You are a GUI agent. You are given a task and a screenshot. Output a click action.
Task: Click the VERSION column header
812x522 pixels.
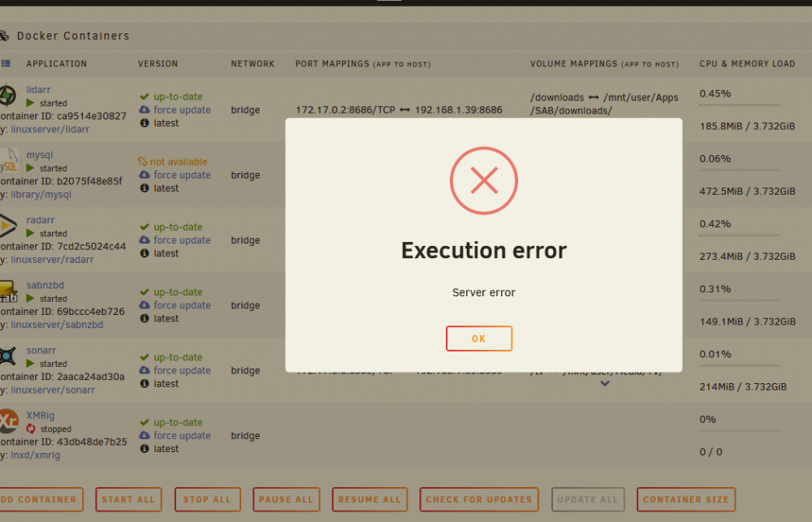tap(158, 63)
